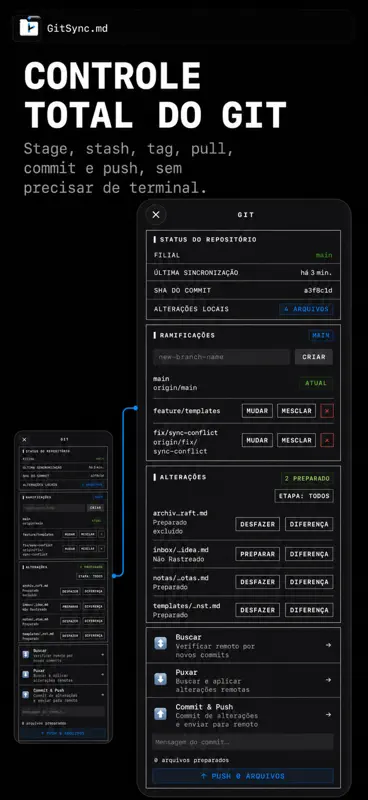The height and width of the screenshot is (800, 368).
Task: Click the notas/…otas.md file name
Action: tap(181, 578)
